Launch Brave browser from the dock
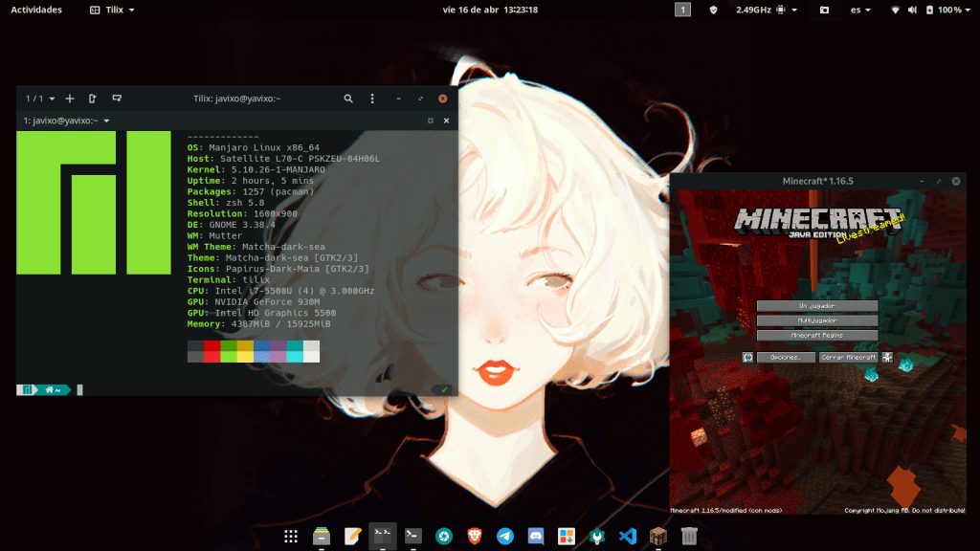The height and width of the screenshot is (551, 980). 475,537
